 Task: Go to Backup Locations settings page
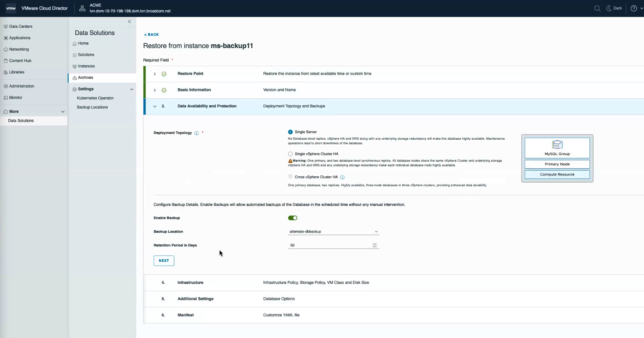click(92, 107)
